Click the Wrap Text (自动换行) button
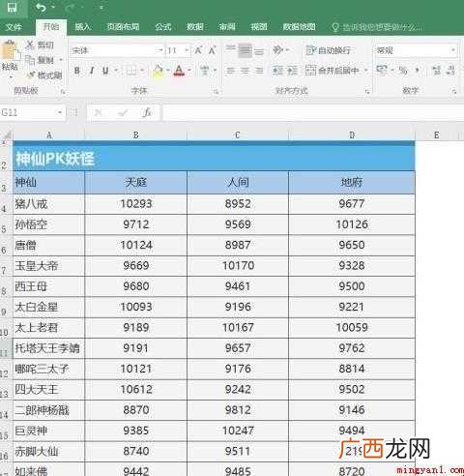The image size is (464, 476). coord(328,50)
